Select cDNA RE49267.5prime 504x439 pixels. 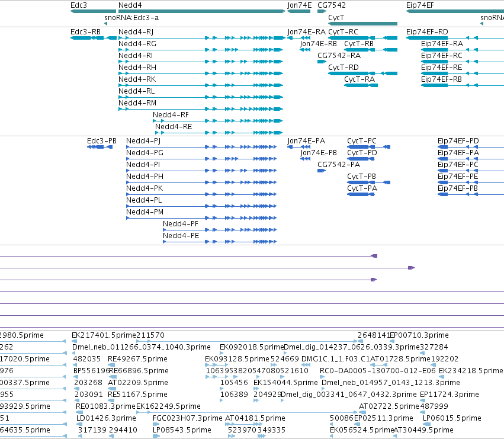(111, 365)
